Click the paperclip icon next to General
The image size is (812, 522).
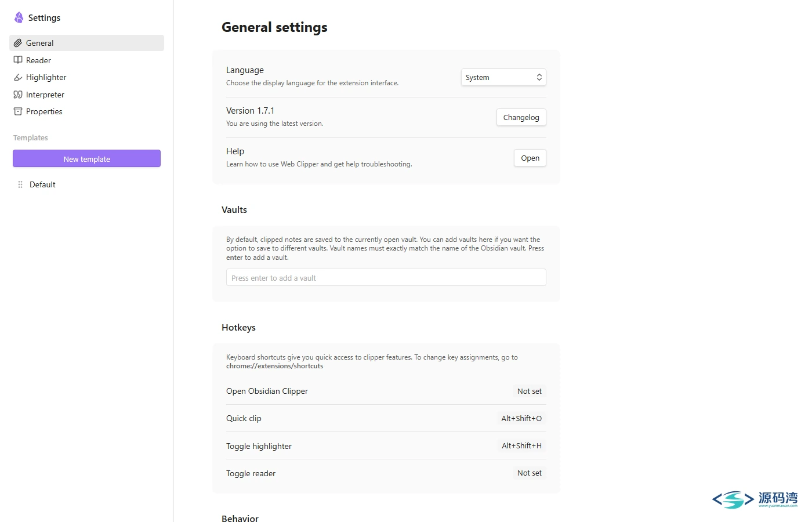(18, 43)
